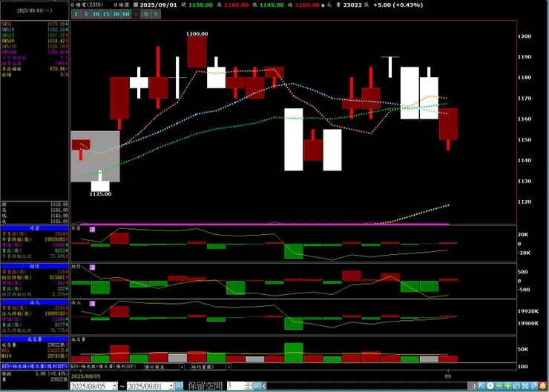Open settings icon in 外資 indicator pane

(x=92, y=229)
